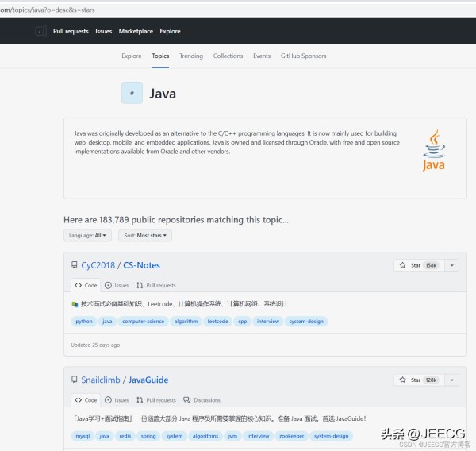Go to the Collections tab
This screenshot has height=451, width=476.
click(x=228, y=56)
